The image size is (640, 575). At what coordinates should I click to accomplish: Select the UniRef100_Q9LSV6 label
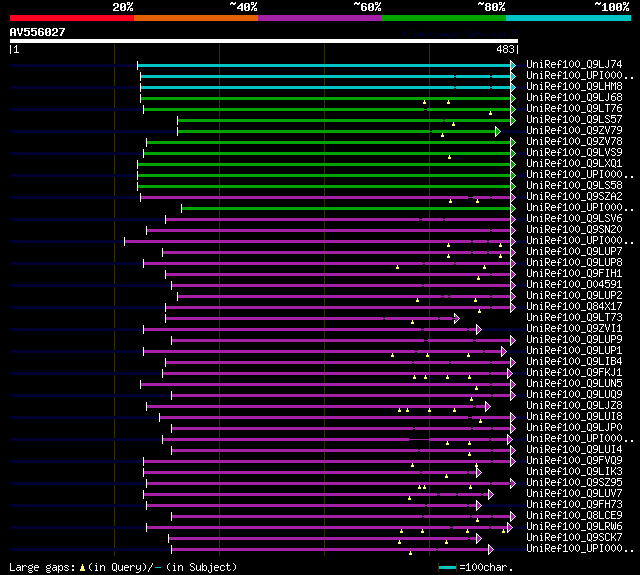574,219
